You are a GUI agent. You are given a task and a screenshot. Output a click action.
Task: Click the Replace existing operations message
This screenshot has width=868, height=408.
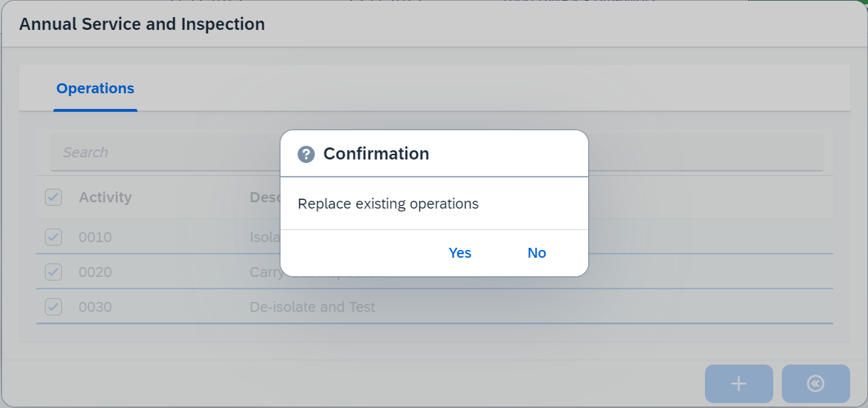(388, 204)
